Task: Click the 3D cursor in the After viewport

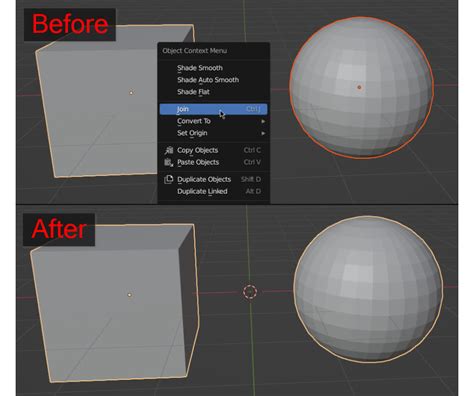Action: pyautogui.click(x=250, y=291)
